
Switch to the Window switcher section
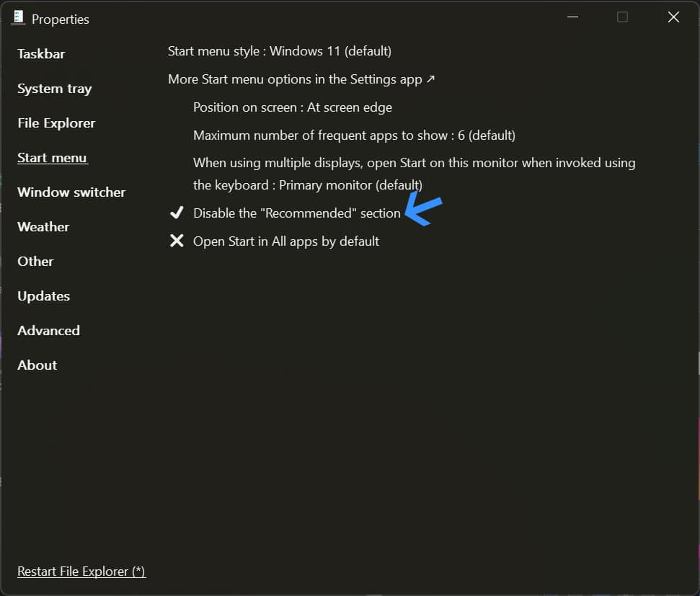(x=71, y=192)
